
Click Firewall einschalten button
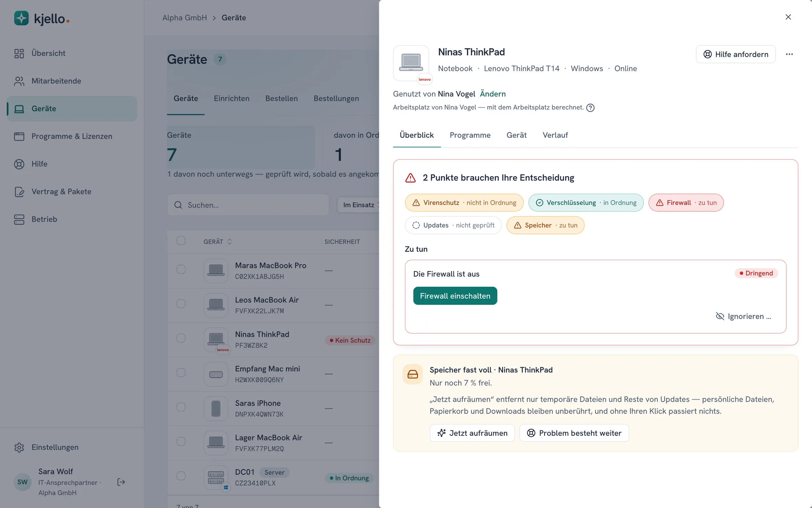click(455, 296)
